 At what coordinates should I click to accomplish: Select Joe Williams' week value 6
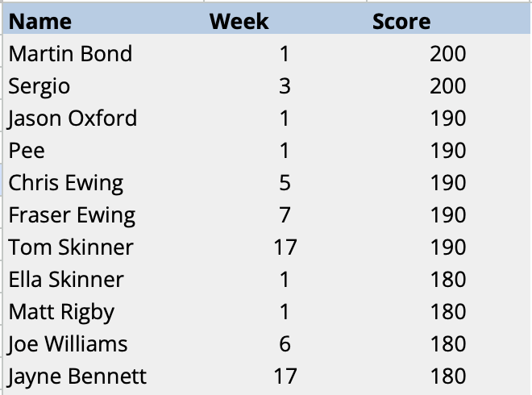[x=285, y=343]
